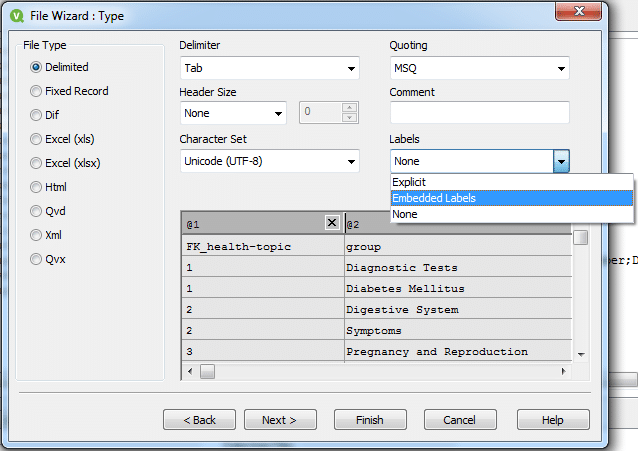
Task: Click the QlikView logo icon in title bar
Action: pos(17,16)
